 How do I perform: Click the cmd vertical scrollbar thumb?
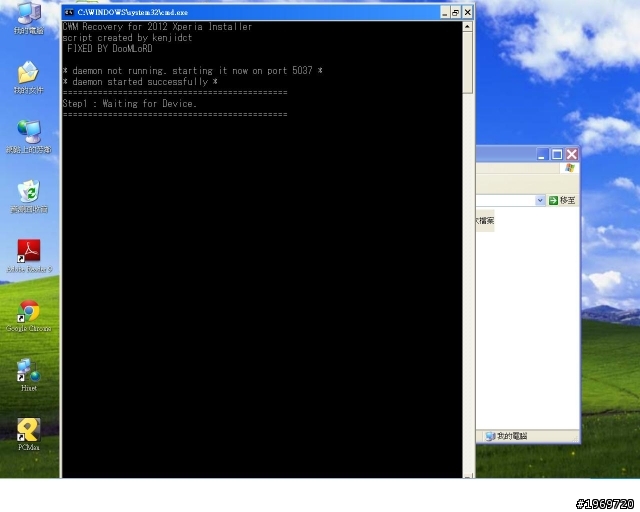(467, 63)
